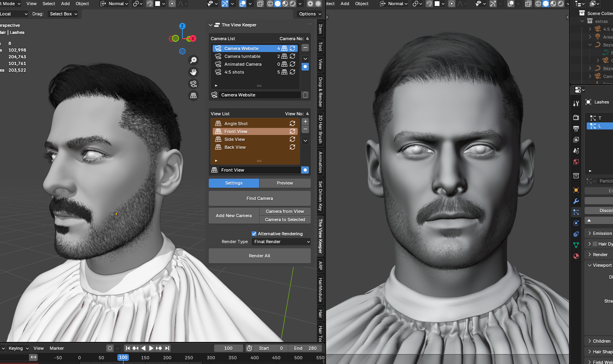Click the Camera to Selected button
Viewport: 613px width, 364px height.
(x=285, y=219)
